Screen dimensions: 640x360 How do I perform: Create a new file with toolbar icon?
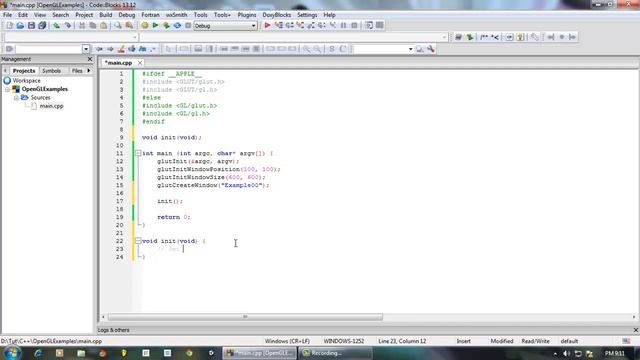click(9, 25)
